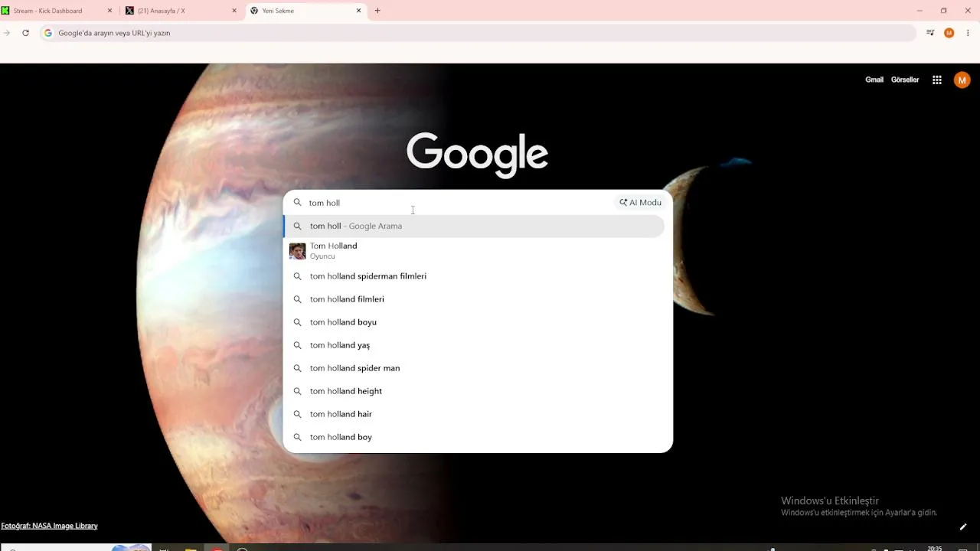980x551 pixels.
Task: Click the customize page pencil icon
Action: (x=963, y=527)
